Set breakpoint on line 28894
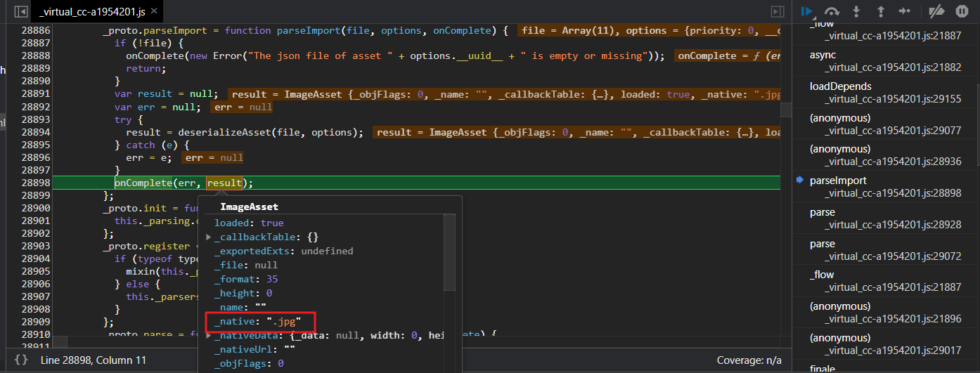 tap(35, 132)
